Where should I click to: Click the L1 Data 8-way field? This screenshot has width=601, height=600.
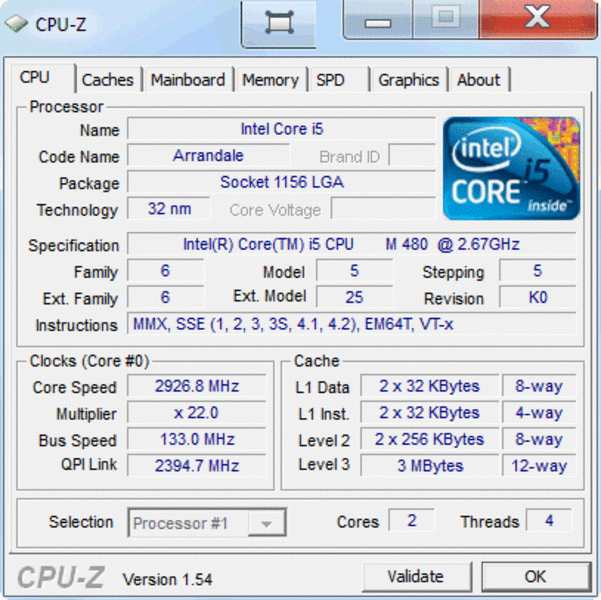click(x=539, y=386)
